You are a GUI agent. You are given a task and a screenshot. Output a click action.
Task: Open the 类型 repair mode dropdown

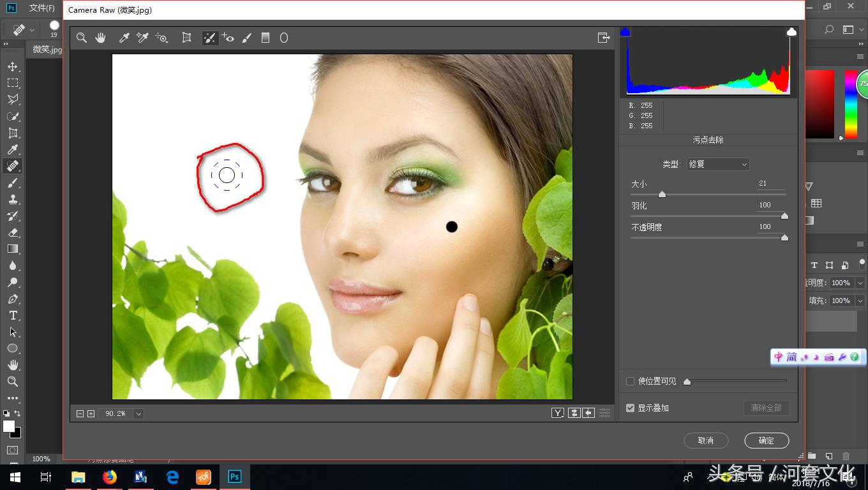[717, 164]
